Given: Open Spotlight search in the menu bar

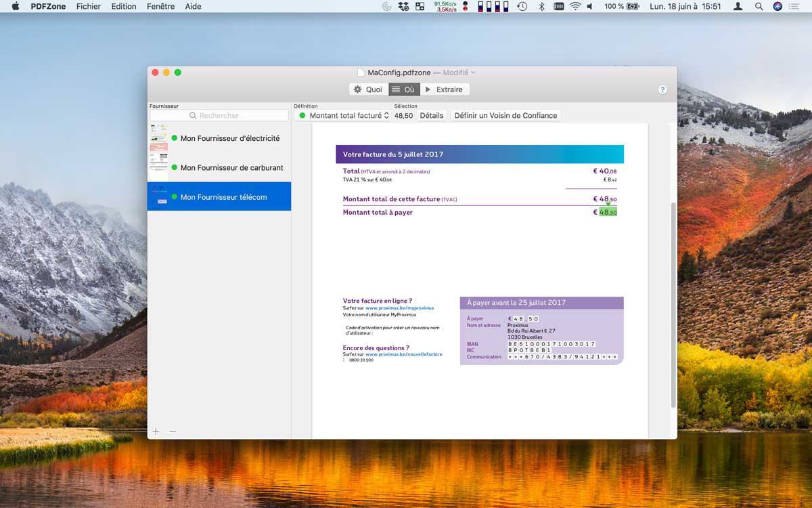Looking at the screenshot, I should (759, 6).
